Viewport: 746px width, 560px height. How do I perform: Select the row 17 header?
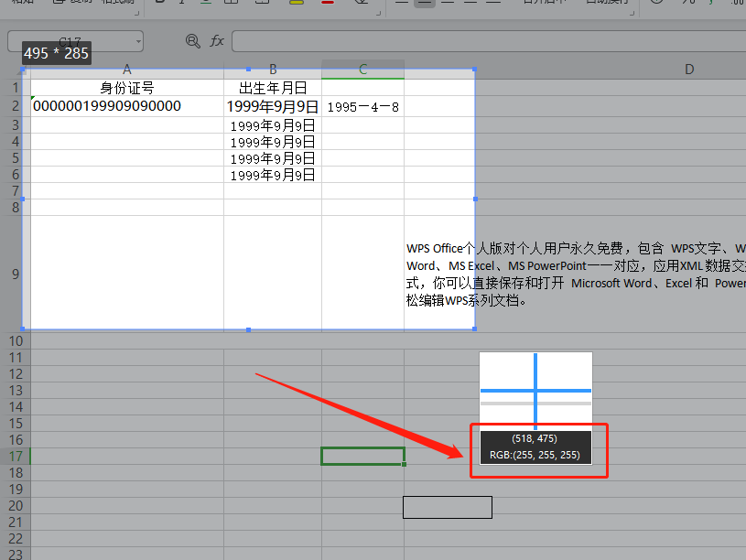pyautogui.click(x=15, y=456)
